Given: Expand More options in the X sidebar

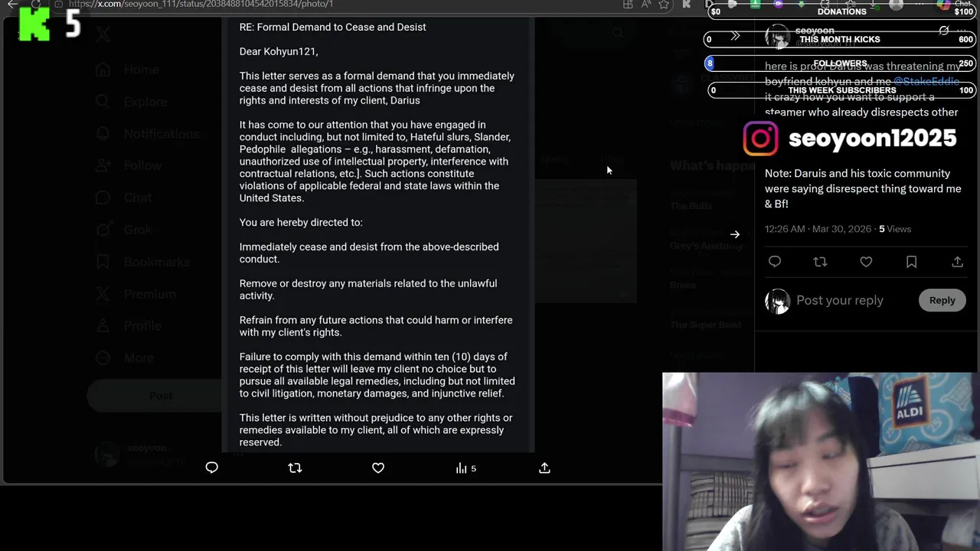Looking at the screenshot, I should [x=124, y=358].
